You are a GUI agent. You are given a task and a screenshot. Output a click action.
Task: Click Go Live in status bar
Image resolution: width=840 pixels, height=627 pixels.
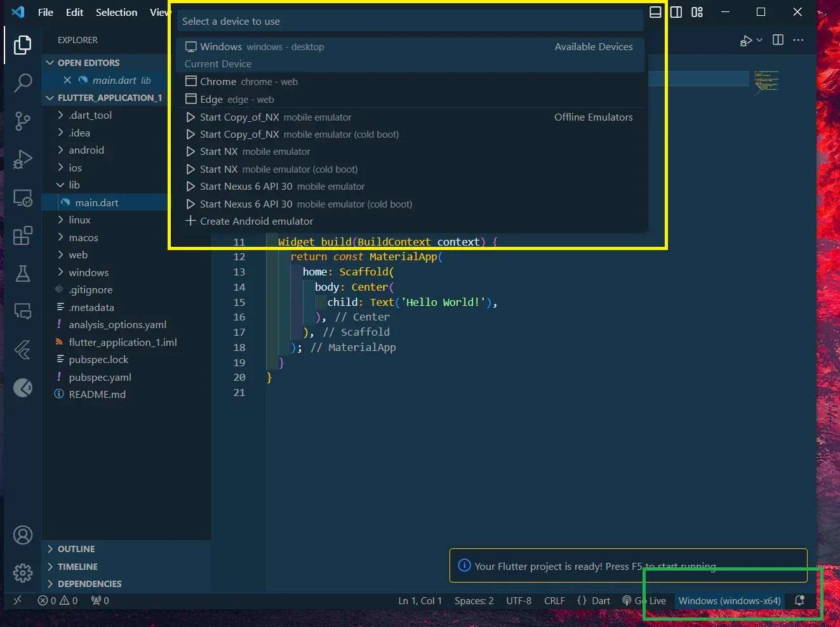coord(644,600)
